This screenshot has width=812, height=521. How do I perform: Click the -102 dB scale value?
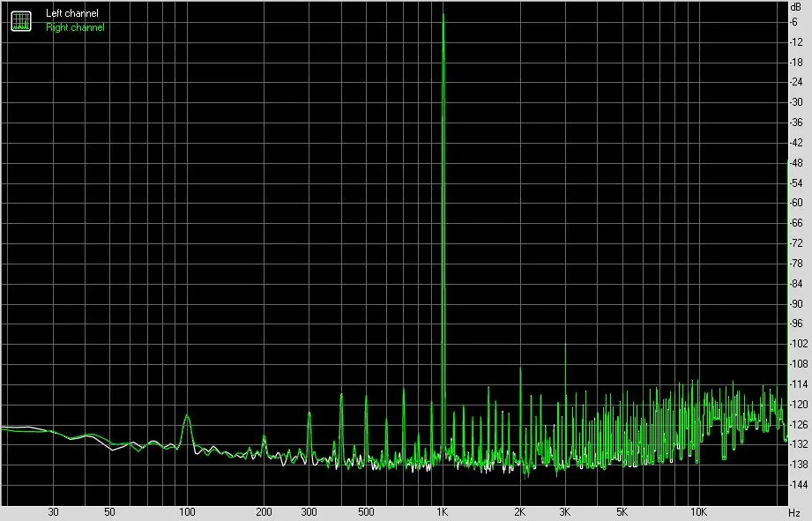(798, 344)
